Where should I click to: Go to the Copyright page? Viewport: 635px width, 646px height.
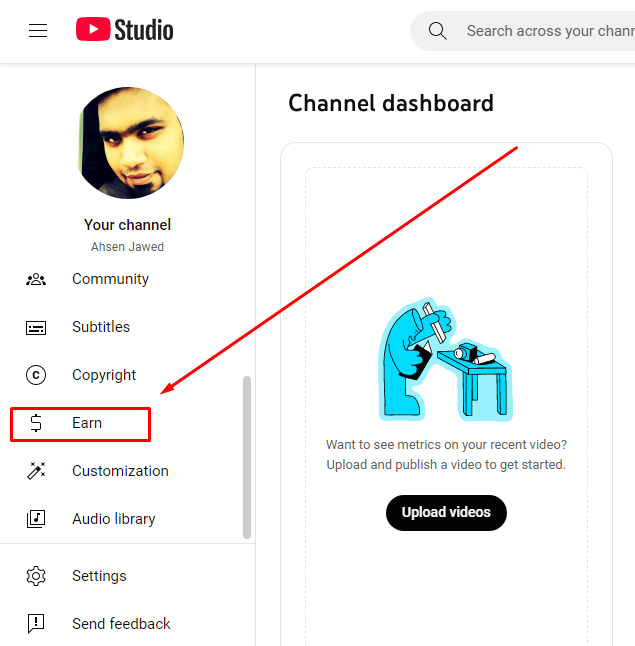(x=104, y=375)
